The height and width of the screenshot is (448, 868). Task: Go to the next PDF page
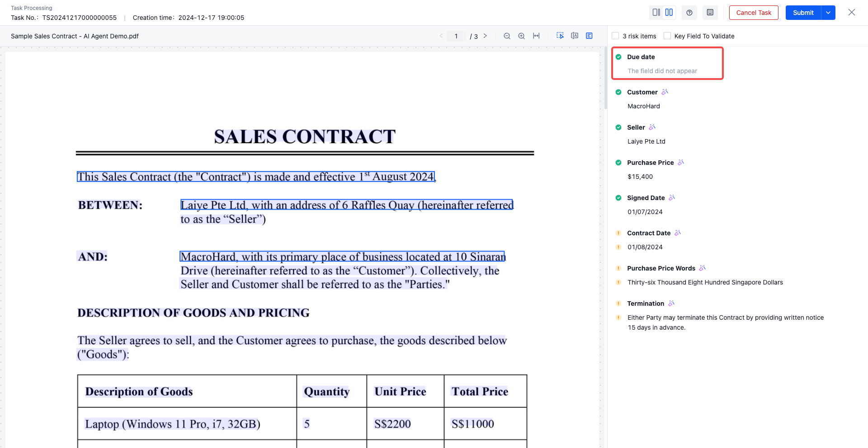[x=485, y=36]
